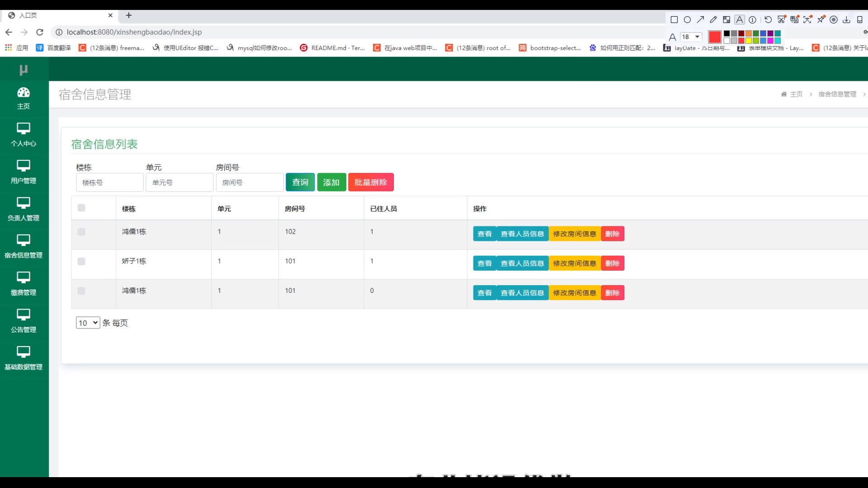Toggle the select-all checkbox in table header
The width and height of the screenshot is (868, 488).
point(81,208)
